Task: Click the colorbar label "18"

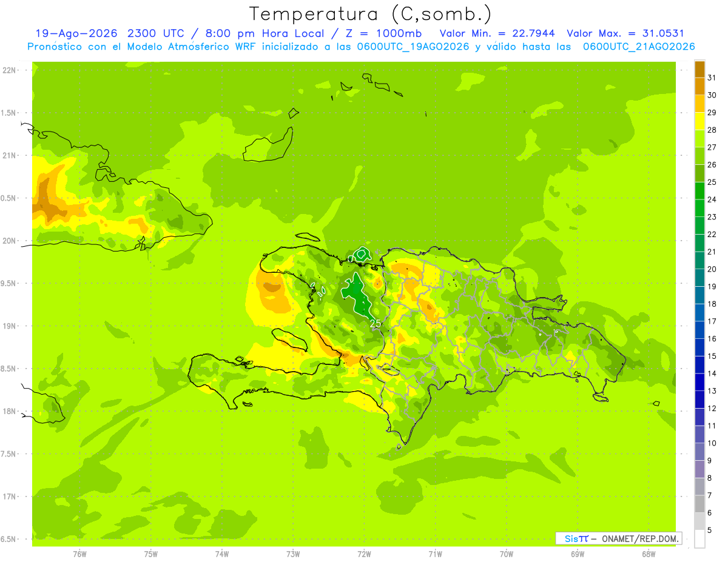Action: (712, 304)
